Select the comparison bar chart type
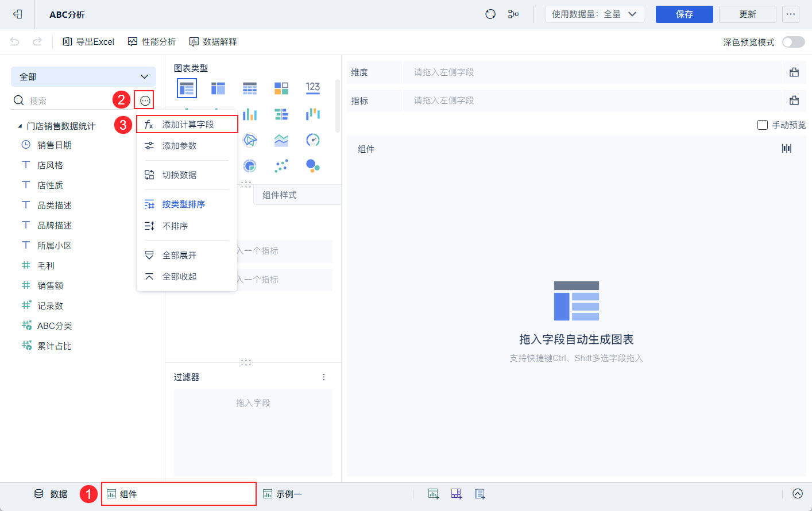This screenshot has height=511, width=812. (x=281, y=114)
